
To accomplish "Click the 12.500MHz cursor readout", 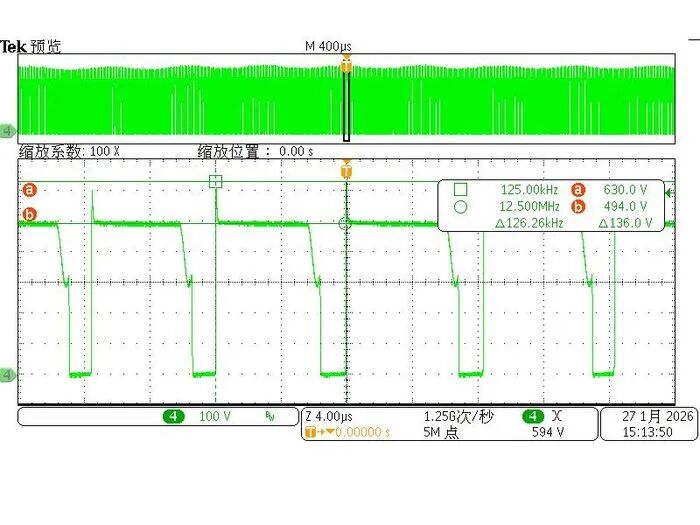I will click(x=529, y=207).
